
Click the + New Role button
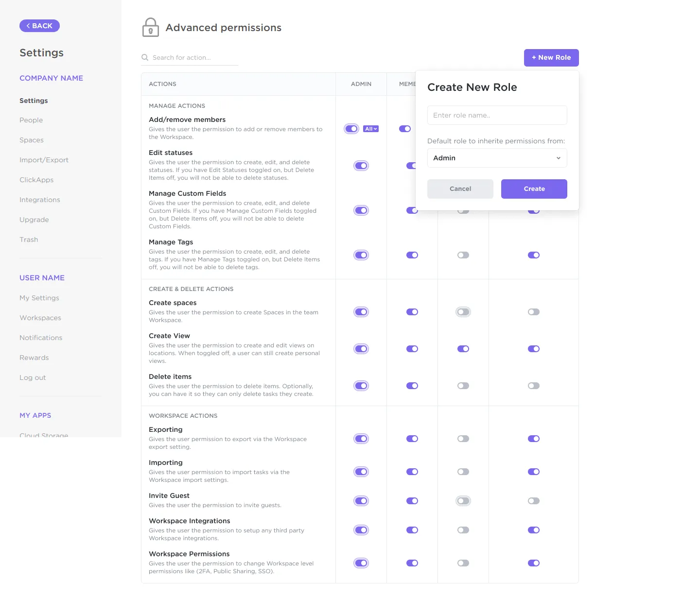(x=551, y=57)
